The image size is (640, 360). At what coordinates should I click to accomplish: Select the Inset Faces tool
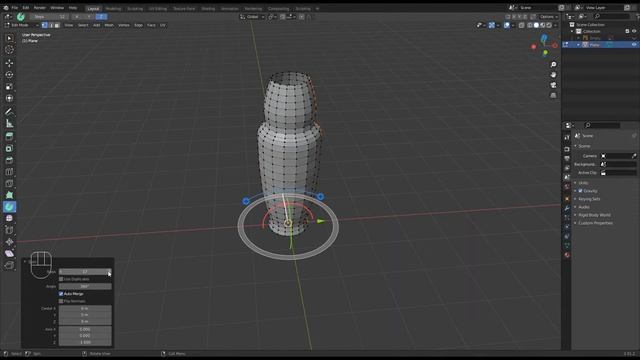(9, 148)
